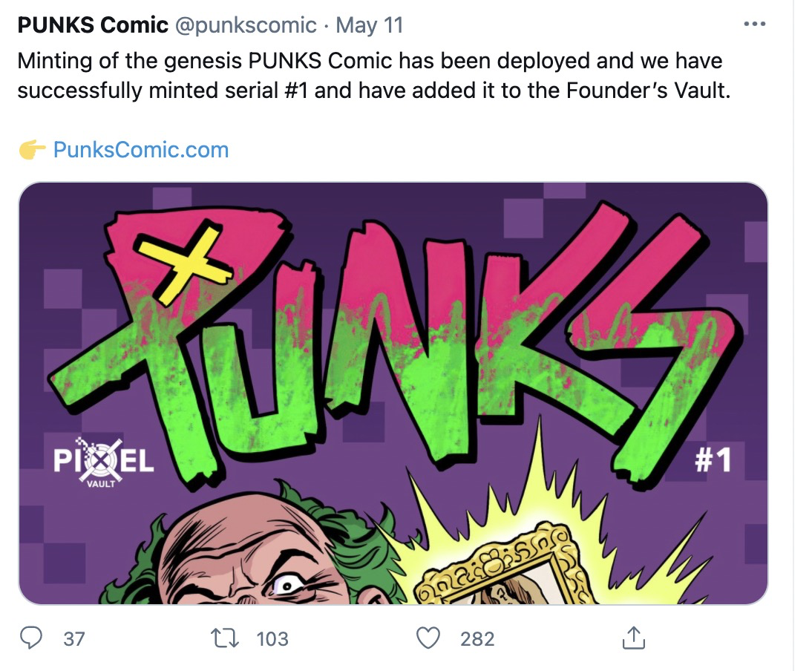Viewport: 812px width, 671px height.
Task: Open the PUNKS comic cover image
Action: [393, 393]
